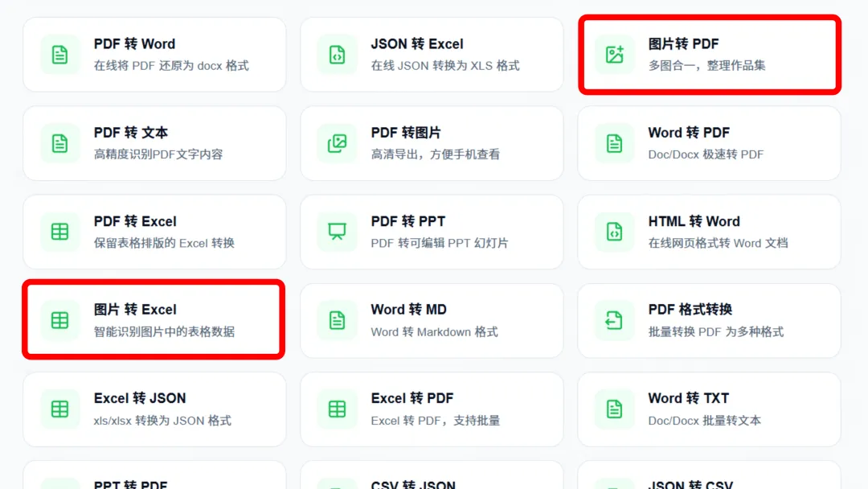Click description PDF 转可编辑 PPT 幻灯片
868x489 pixels.
tap(440, 243)
